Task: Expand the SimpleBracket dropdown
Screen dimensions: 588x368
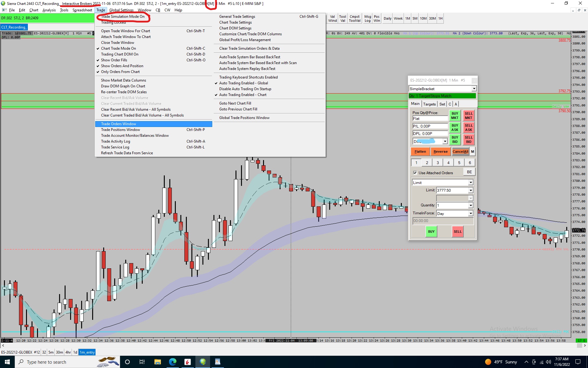Action: [474, 89]
